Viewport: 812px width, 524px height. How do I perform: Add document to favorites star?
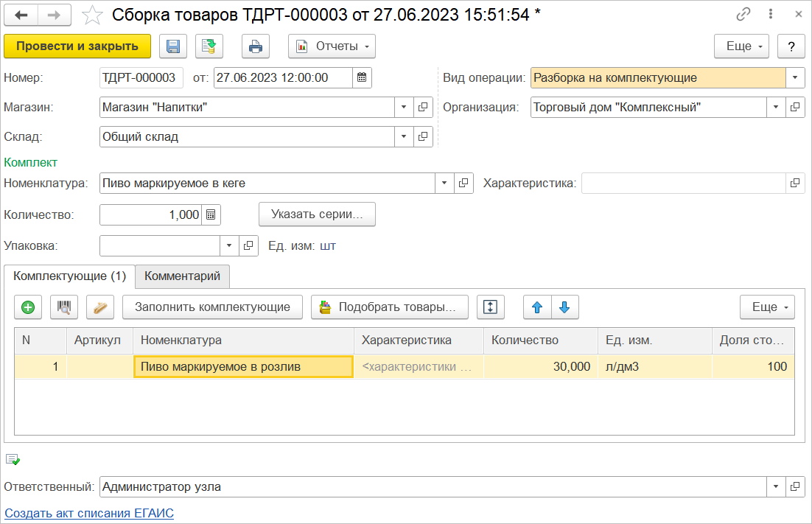(x=92, y=15)
